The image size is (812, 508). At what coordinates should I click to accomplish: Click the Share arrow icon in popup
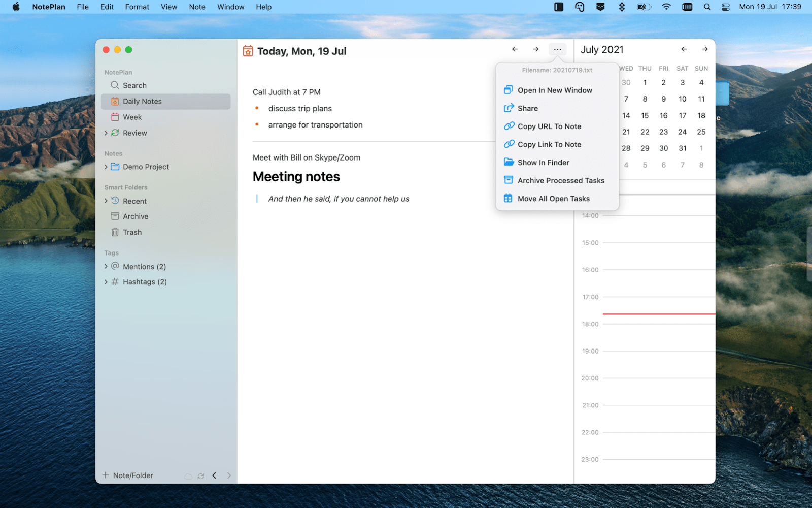509,108
